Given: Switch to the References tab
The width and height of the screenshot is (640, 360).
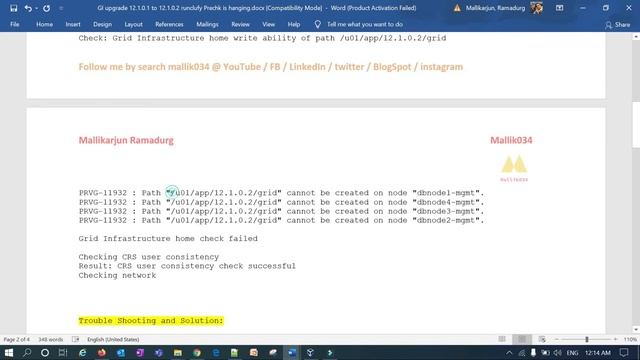Looking at the screenshot, I should 169,24.
